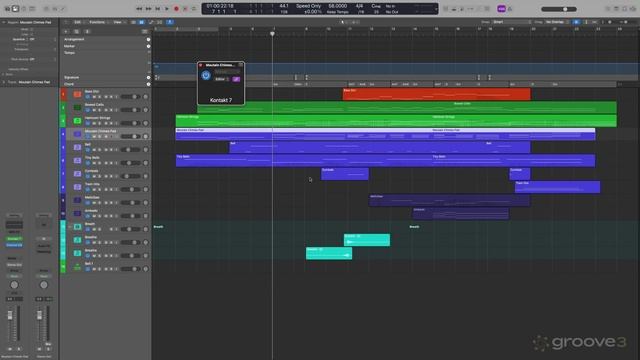640x360 pixels.
Task: Adjust the Bell track volume slider
Action: click(x=131, y=150)
